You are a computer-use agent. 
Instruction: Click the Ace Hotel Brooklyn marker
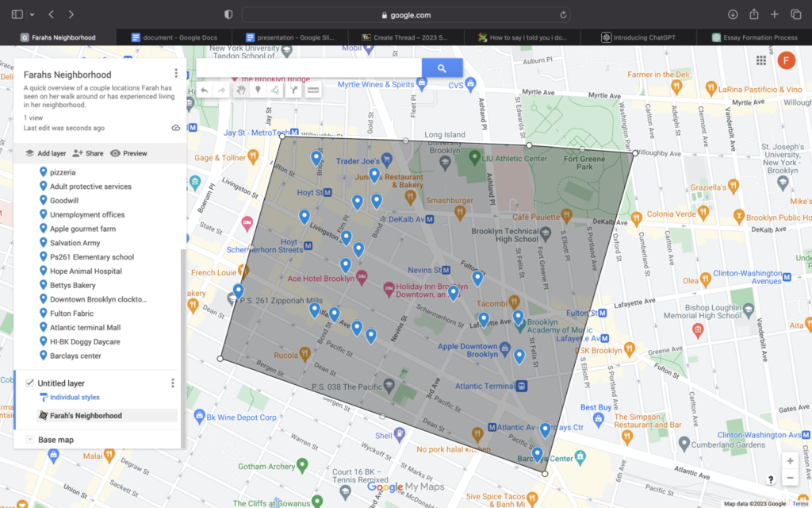pyautogui.click(x=362, y=277)
